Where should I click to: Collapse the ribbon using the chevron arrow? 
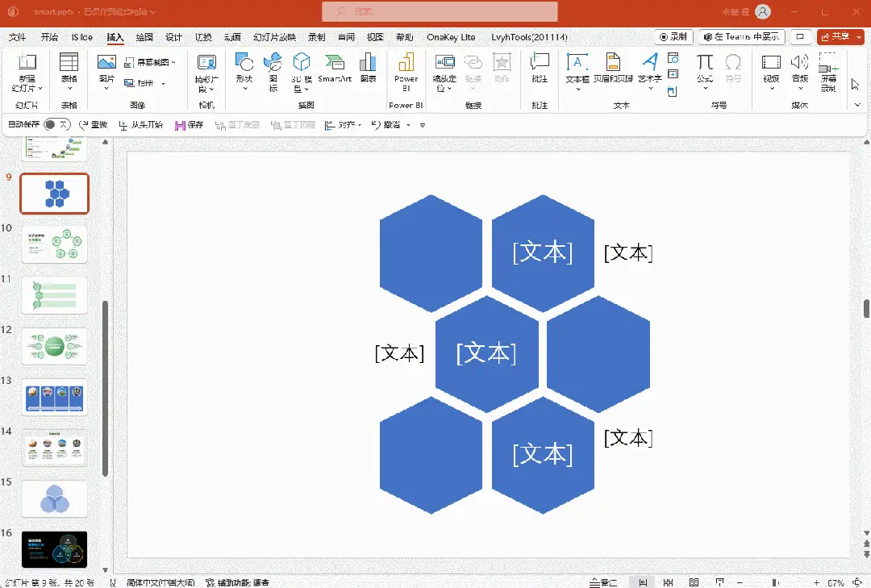click(x=858, y=105)
